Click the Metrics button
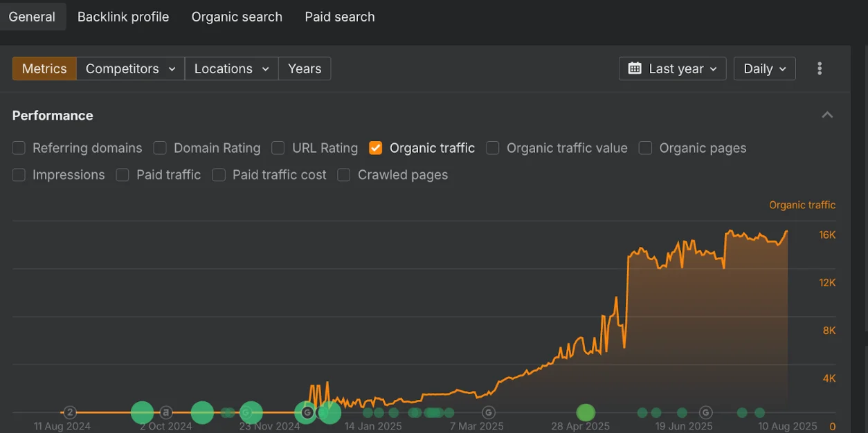The image size is (868, 433). (44, 68)
